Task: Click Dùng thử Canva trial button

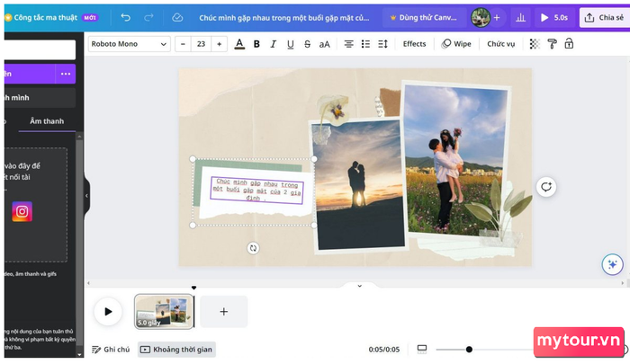Action: [424, 17]
